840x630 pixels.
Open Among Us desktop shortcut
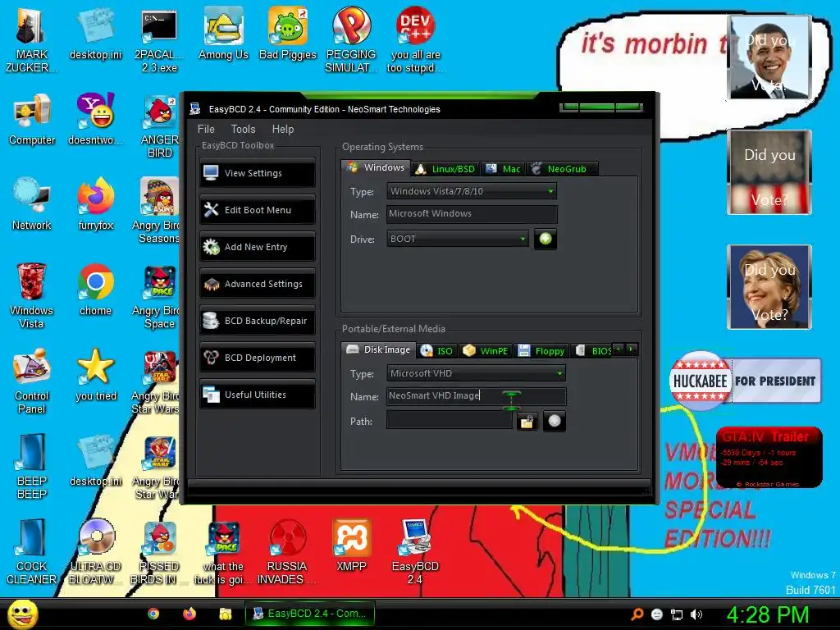click(223, 34)
